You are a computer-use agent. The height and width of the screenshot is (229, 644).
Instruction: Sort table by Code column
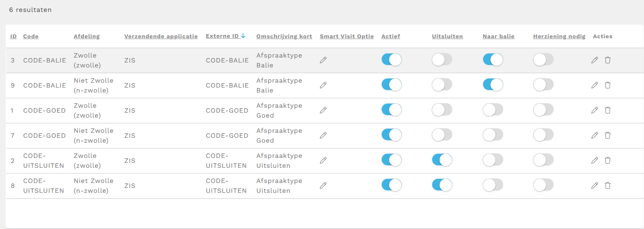[31, 36]
